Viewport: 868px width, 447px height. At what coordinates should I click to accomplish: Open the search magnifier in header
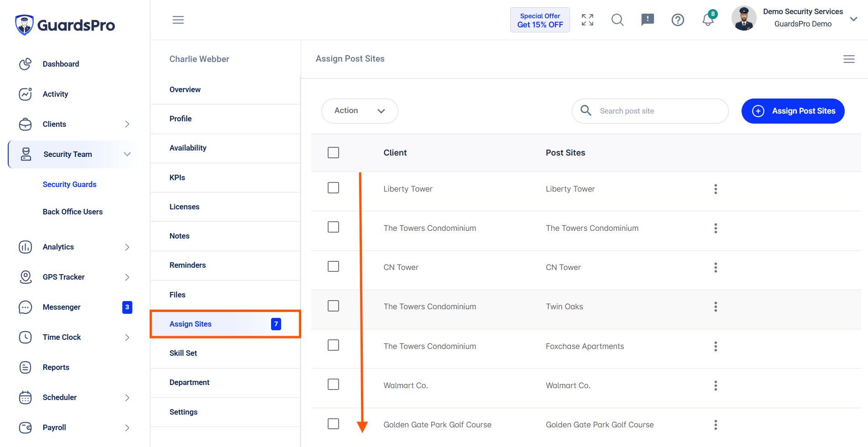(x=617, y=20)
